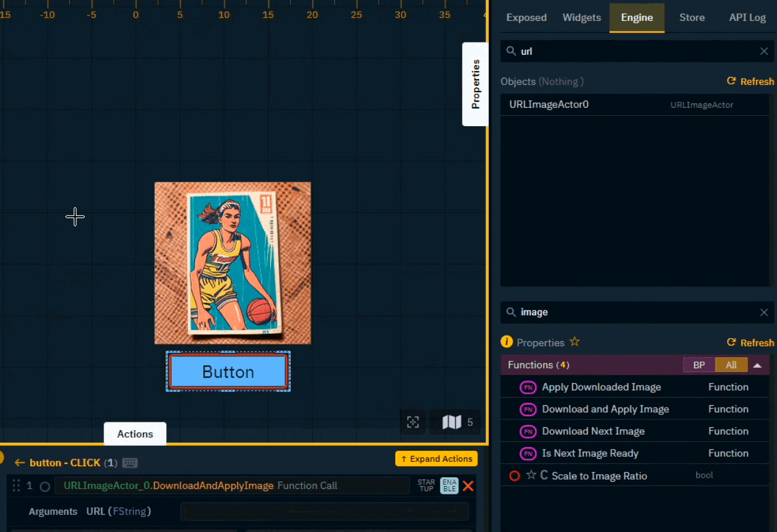Clear the 'image' property search field
This screenshot has height=532, width=777.
[x=764, y=313]
